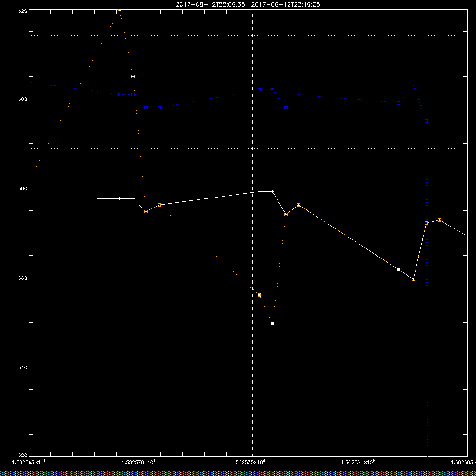Image resolution: width=476 pixels, height=476 pixels.
Task: Click the dotted horizontal threshold line near 614
Action: 248,36
